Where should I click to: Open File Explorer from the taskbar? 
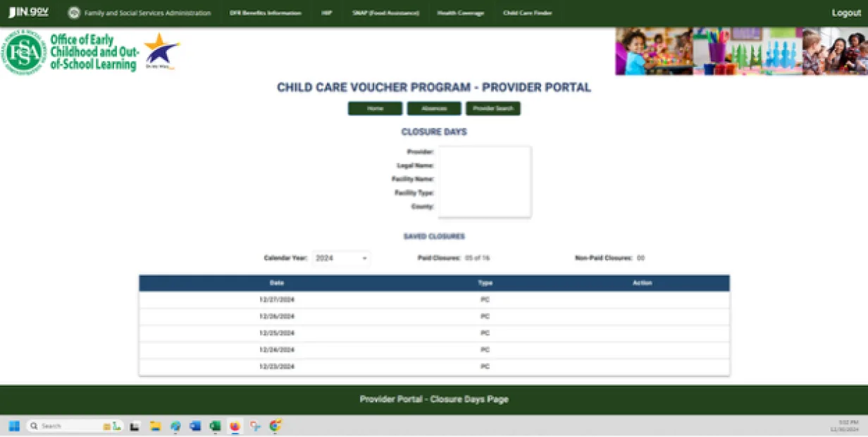pyautogui.click(x=156, y=426)
